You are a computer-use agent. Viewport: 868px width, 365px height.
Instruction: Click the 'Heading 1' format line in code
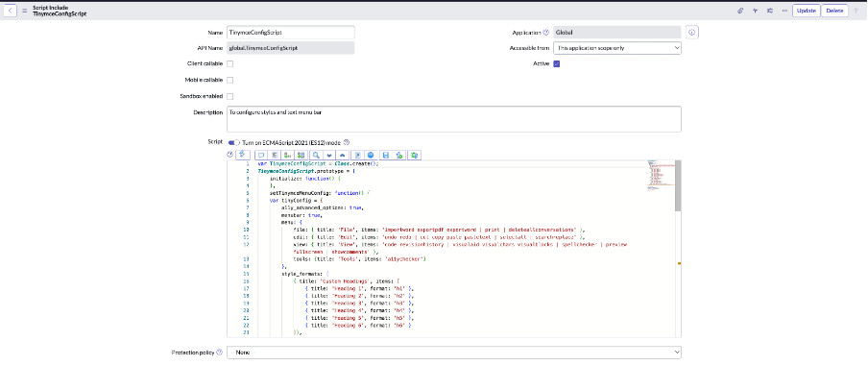click(x=359, y=288)
